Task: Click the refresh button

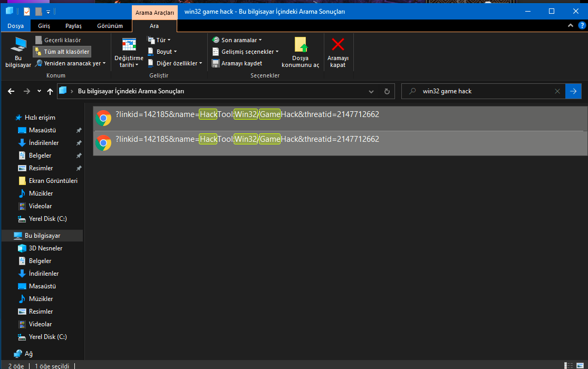Action: pyautogui.click(x=387, y=91)
